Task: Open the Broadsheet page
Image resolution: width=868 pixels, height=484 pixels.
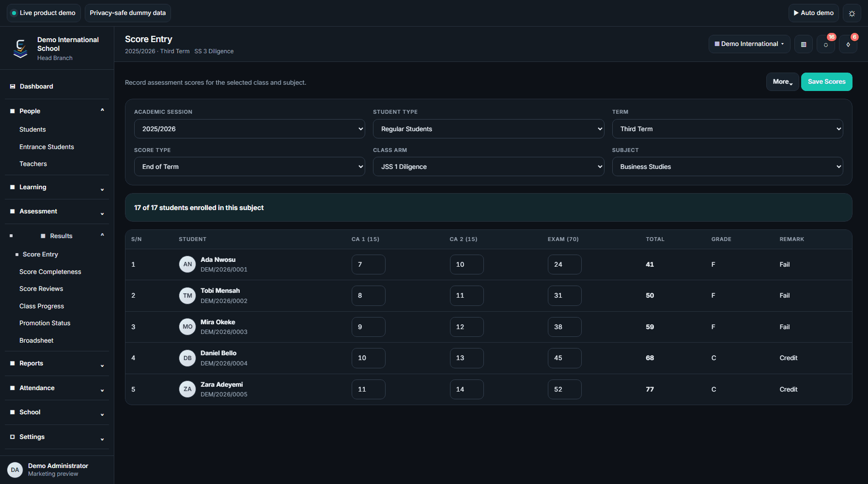Action: [x=36, y=341]
